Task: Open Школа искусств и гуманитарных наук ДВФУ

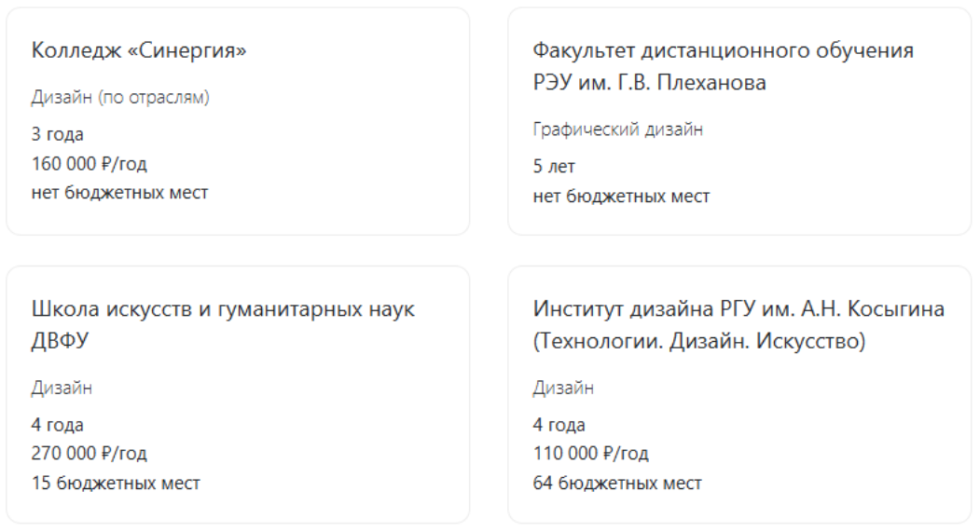Action: (x=223, y=324)
